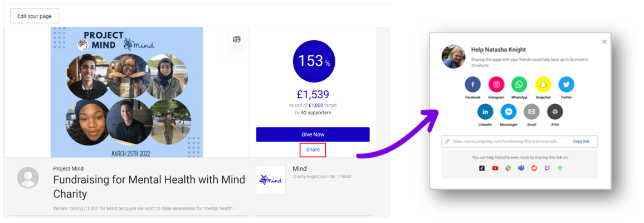Click the Print icon
The width and height of the screenshot is (644, 223).
(555, 111)
